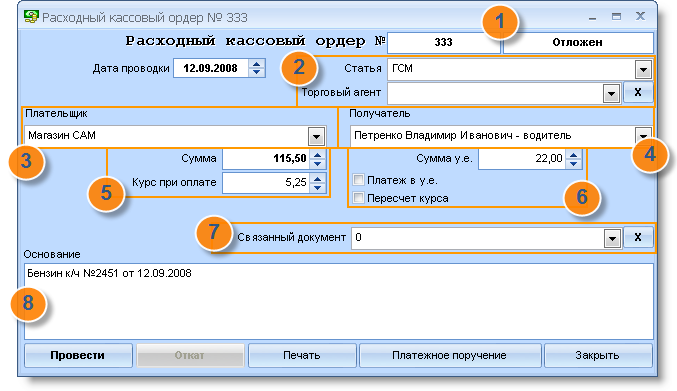Click the cash order application icon in title bar
The image size is (677, 391).
click(x=31, y=17)
